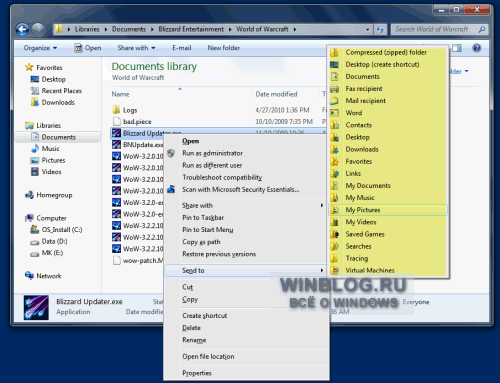Viewport: 500px width, 383px height.
Task: Click the Favorites star icon in sidebar
Action: (x=29, y=67)
